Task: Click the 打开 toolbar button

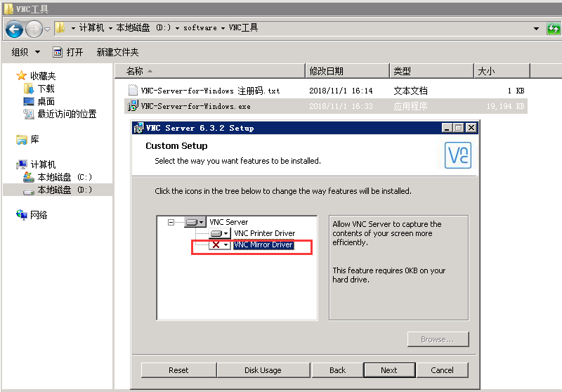Action: point(68,52)
